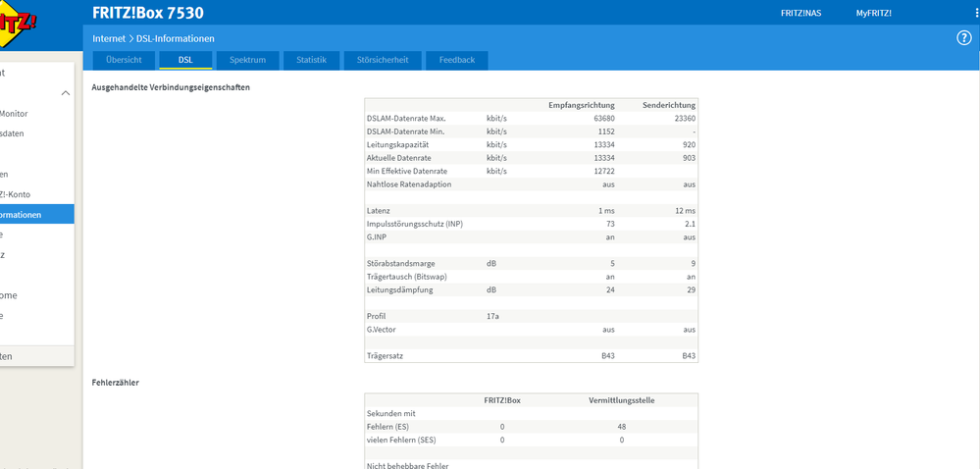
Task: Go to the Statistik tab
Action: 311,60
